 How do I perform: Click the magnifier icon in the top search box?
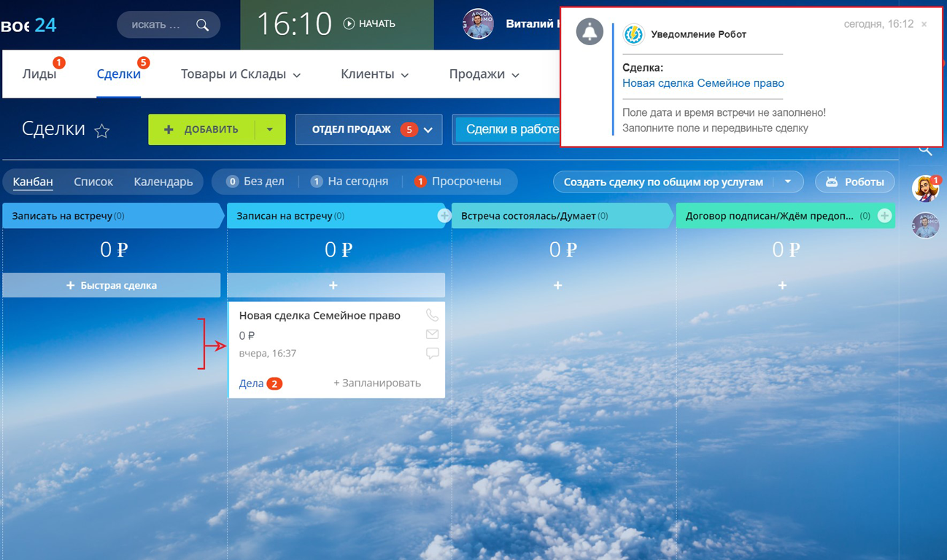pos(203,25)
